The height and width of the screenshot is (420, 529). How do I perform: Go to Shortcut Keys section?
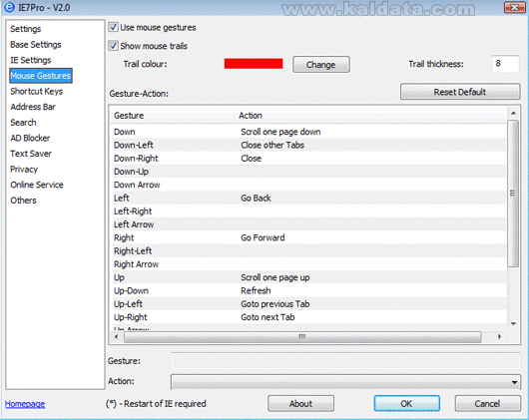(37, 92)
